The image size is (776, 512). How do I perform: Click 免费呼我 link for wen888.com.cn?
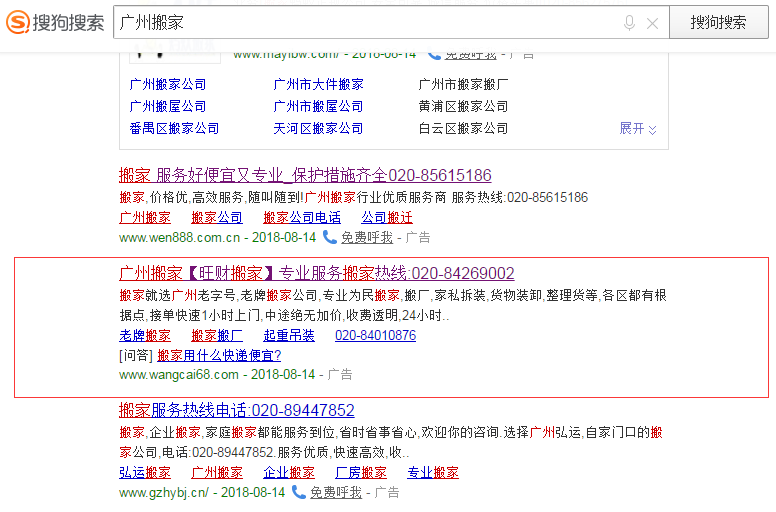pyautogui.click(x=367, y=237)
